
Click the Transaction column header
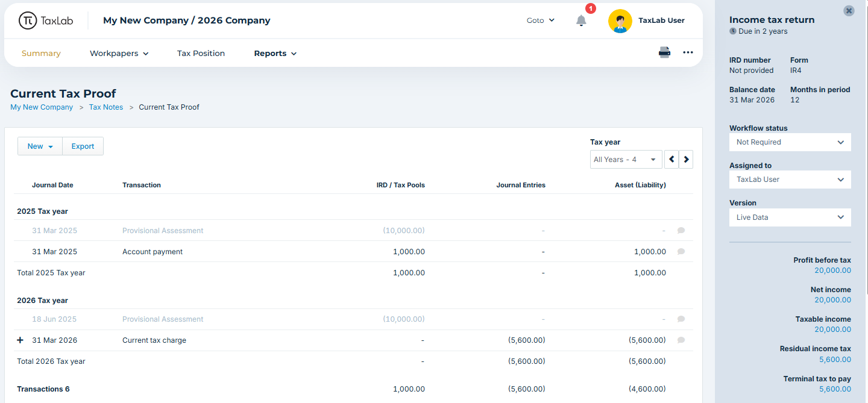[142, 185]
